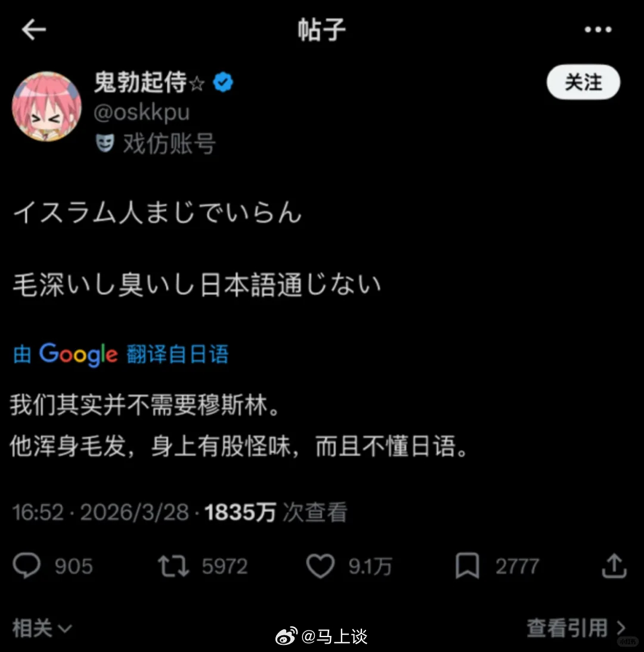The height and width of the screenshot is (652, 644).
Task: Open the display name 鬼勃起侍
Action: (x=141, y=82)
